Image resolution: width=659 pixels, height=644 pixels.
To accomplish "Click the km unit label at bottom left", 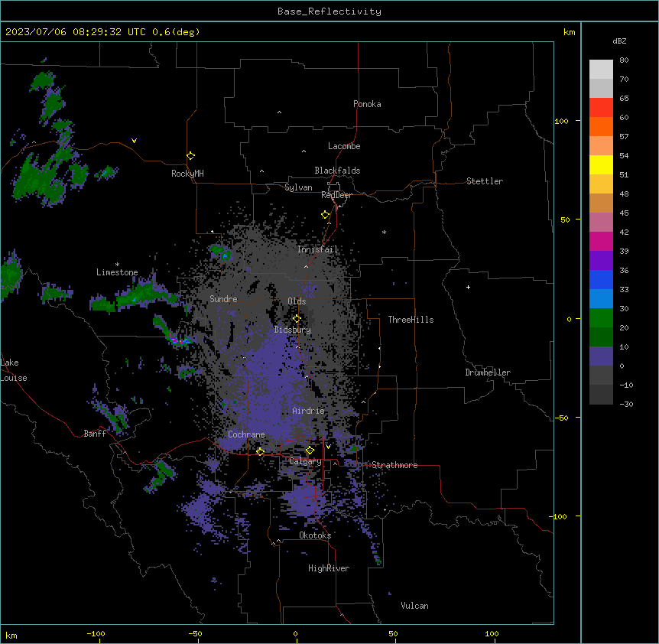I will point(11,636).
